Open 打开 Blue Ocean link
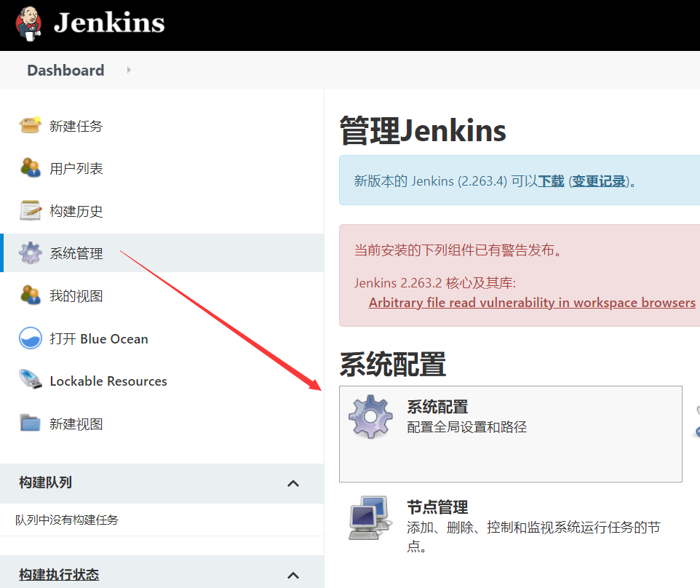 [99, 339]
